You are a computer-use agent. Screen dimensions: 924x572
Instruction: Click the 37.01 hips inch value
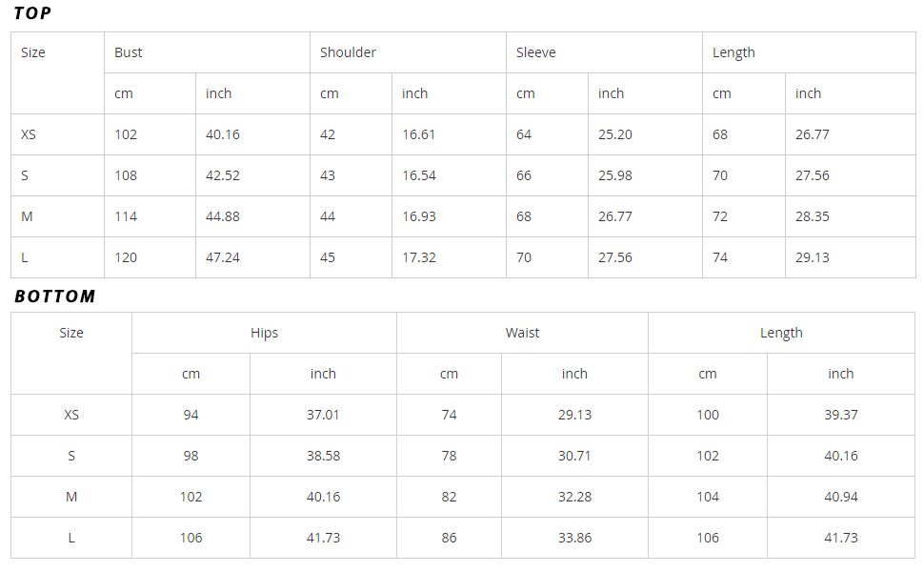[x=323, y=415]
